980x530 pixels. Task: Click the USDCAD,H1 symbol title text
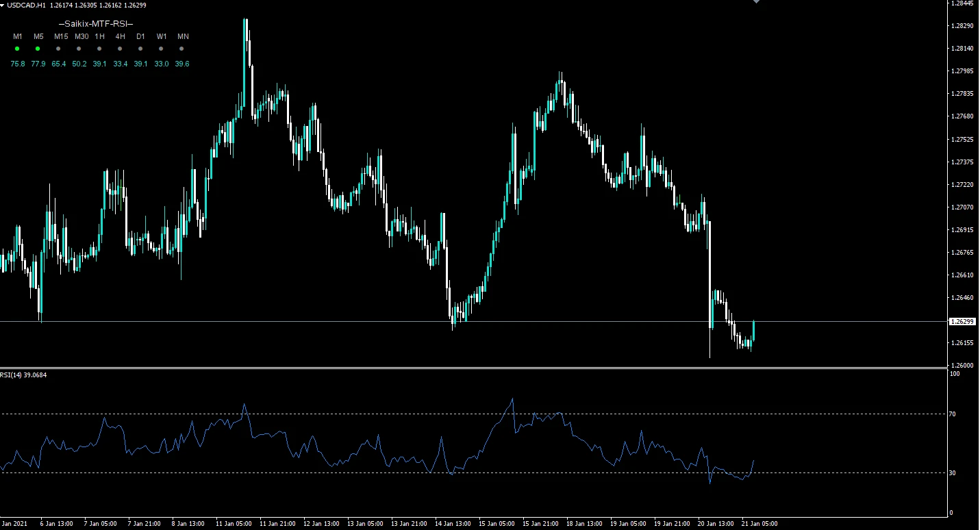click(x=27, y=5)
